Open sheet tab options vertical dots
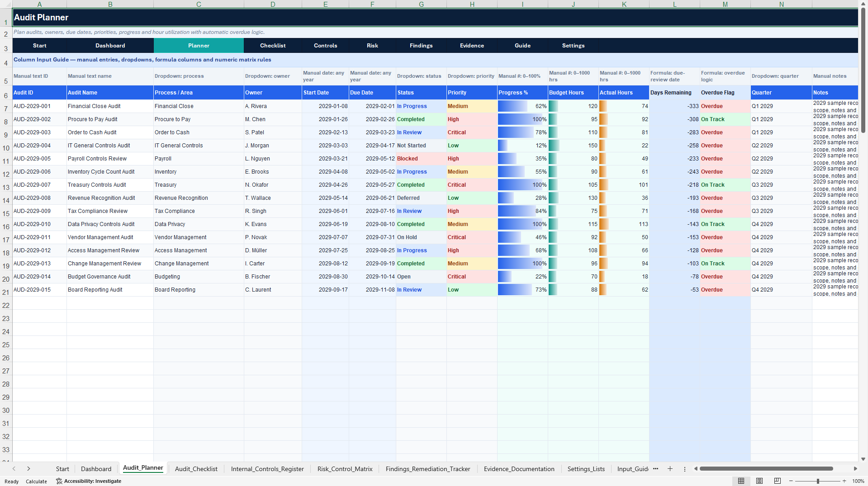The width and height of the screenshot is (868, 486). 685,469
